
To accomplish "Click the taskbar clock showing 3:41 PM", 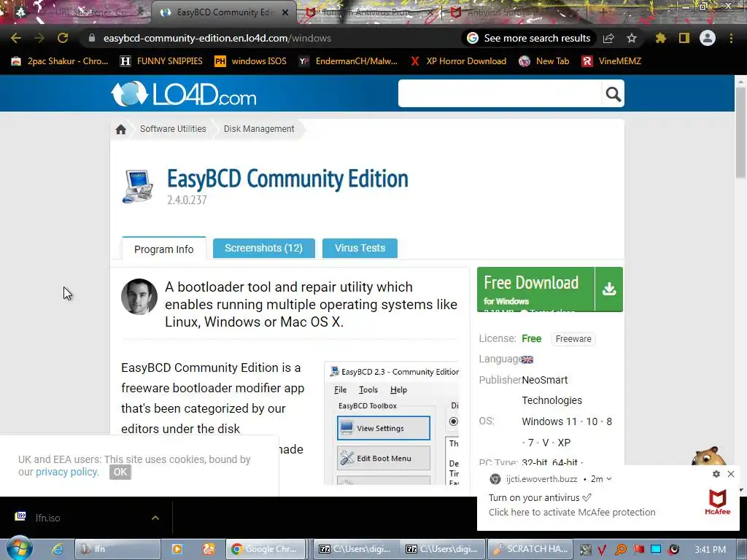I will coord(711,550).
